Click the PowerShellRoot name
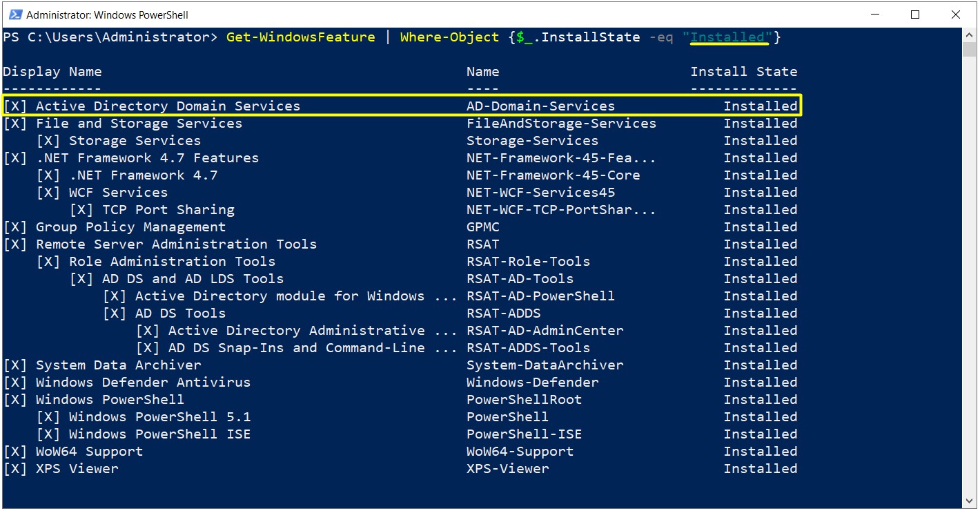This screenshot has width=980, height=511. (x=525, y=400)
